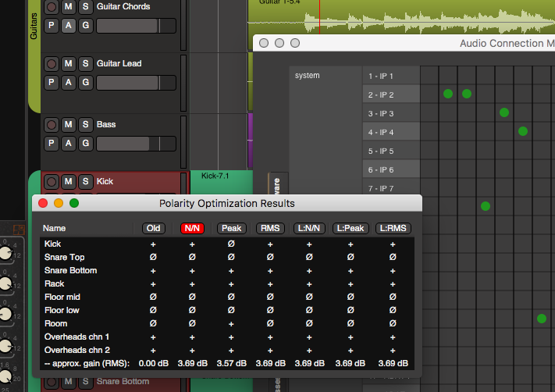Click playlist P button on Bass track
Screen dimensions: 555x392
tap(52, 143)
